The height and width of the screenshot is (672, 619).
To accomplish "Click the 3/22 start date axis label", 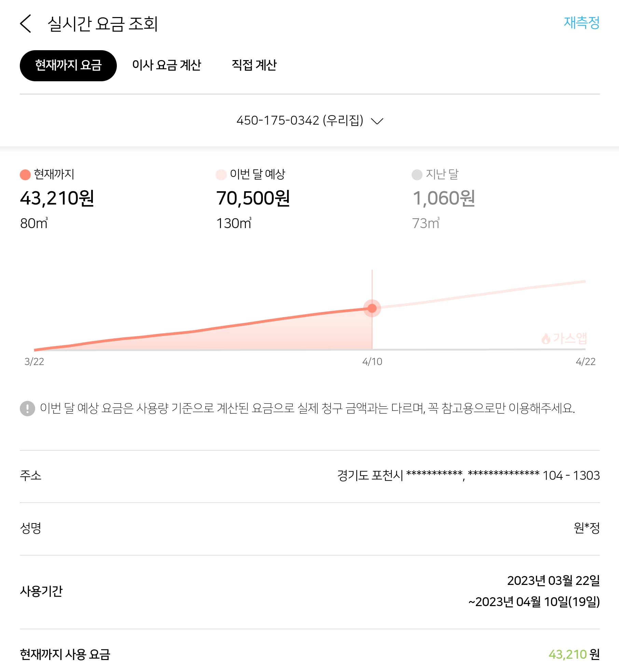I will (x=34, y=362).
